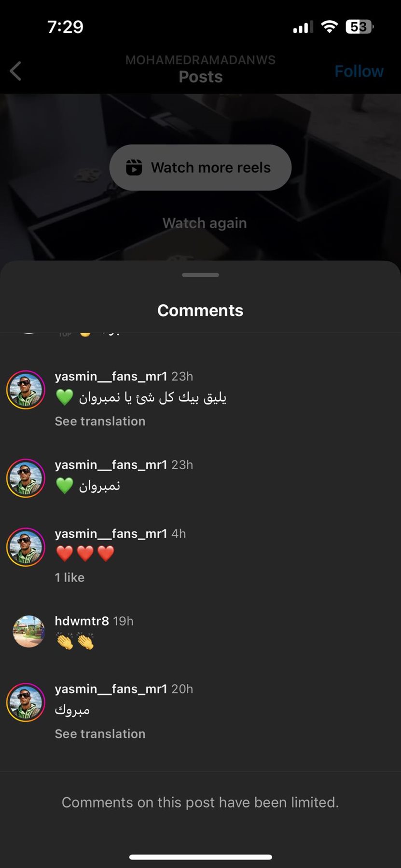This screenshot has width=401, height=868.
Task: Tap the battery indicator showing 53
Action: pos(360,27)
